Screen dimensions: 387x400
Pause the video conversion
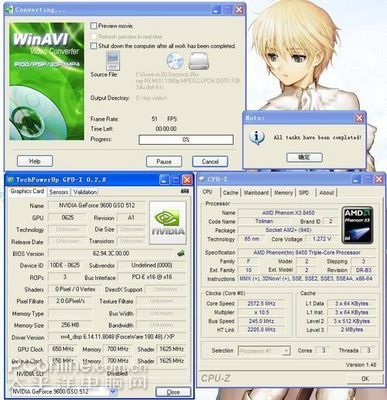click(x=164, y=162)
